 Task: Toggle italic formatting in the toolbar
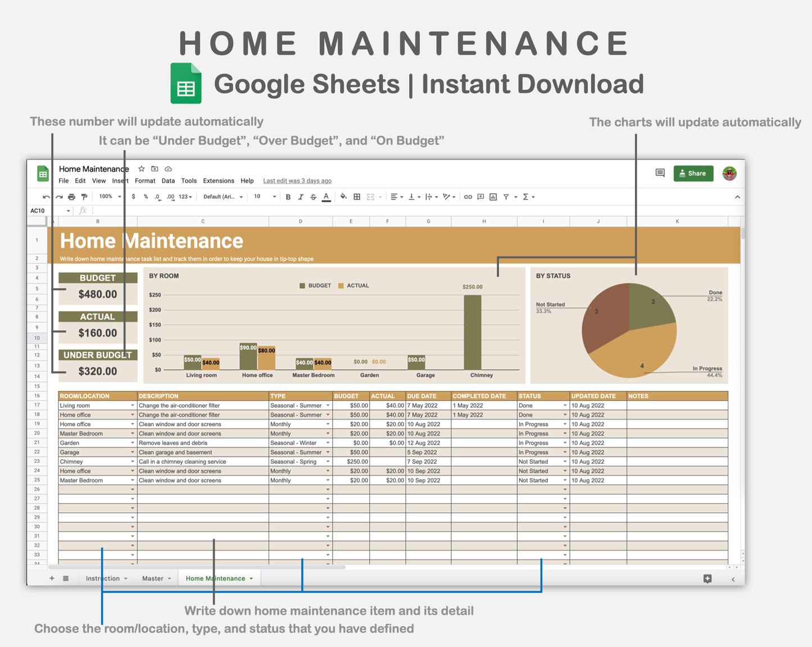pos(301,197)
